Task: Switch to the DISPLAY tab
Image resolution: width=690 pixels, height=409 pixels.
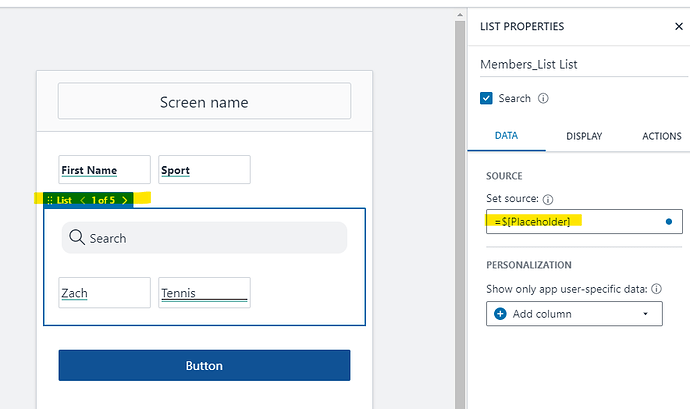Action: click(x=584, y=136)
